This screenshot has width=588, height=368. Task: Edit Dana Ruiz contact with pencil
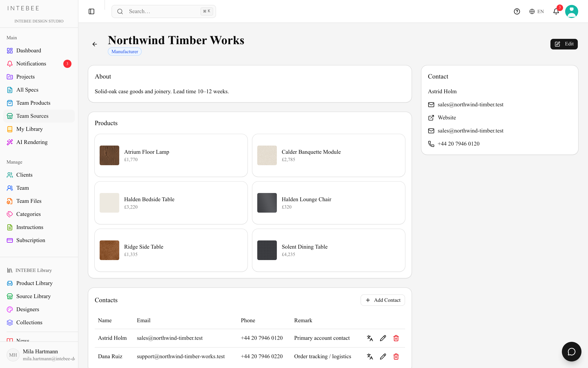383,357
